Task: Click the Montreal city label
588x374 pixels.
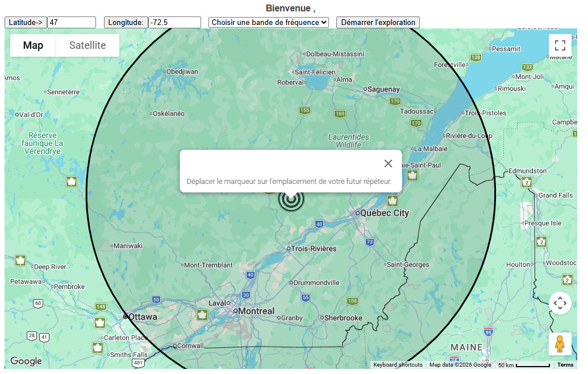Action: 256,311
